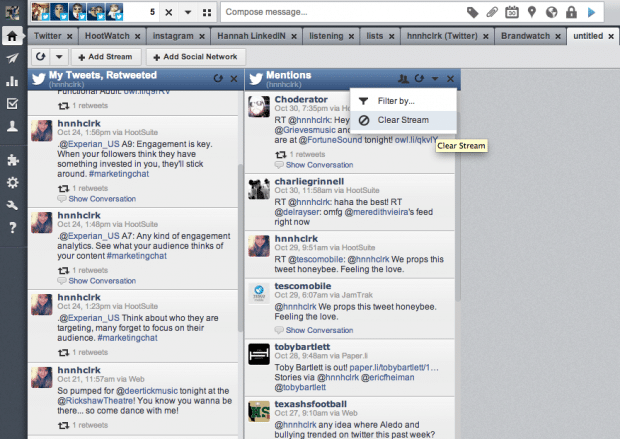This screenshot has width=620, height=439.
Task: Click the lock privacy icon
Action: (571, 12)
